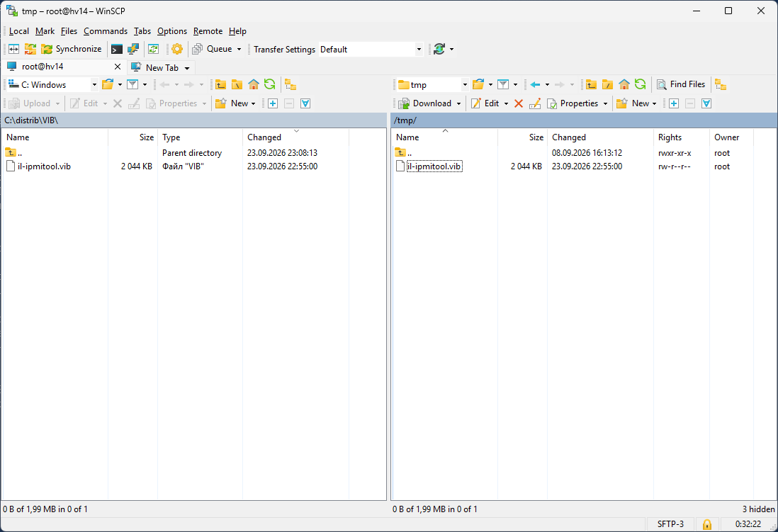This screenshot has height=532, width=778.
Task: Click remote panel select files plus icon
Action: pos(674,103)
